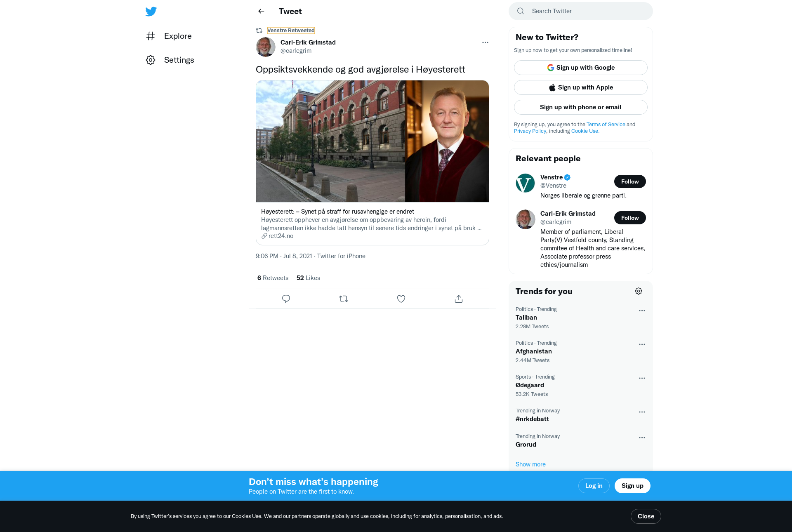
Task: Click the Venstre Retweeted label
Action: 291,31
